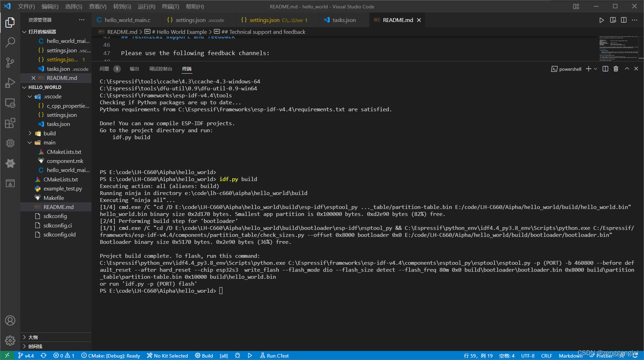Open Explorer more actions ellipsis
Image resolution: width=644 pixels, height=360 pixels.
(x=82, y=20)
